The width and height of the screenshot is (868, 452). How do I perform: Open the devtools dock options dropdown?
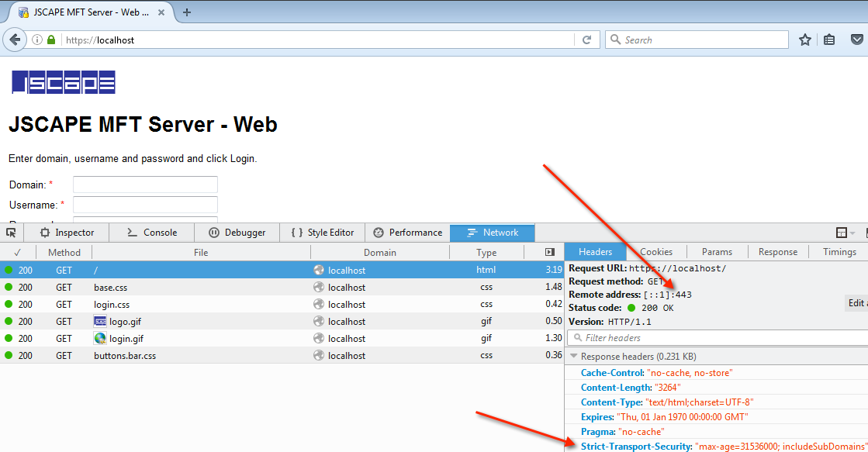[x=845, y=233]
